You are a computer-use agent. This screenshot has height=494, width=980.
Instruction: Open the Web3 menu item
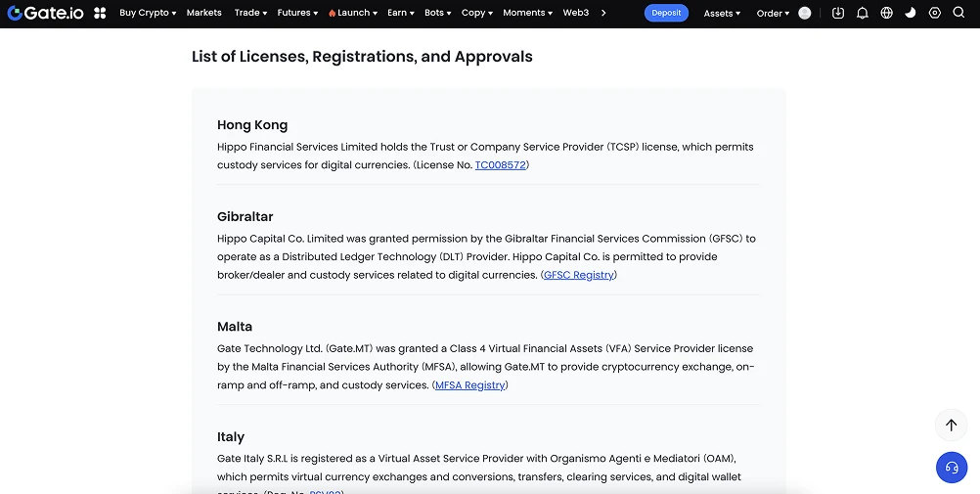pyautogui.click(x=576, y=13)
